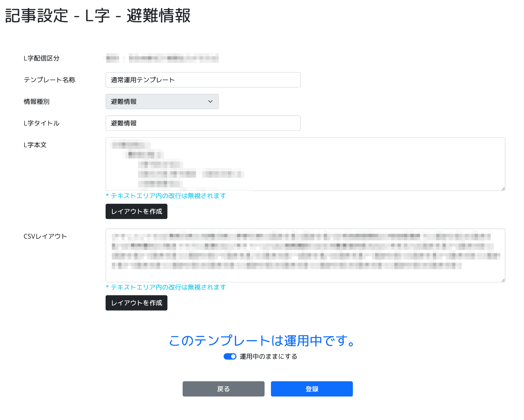This screenshot has height=420, width=524.
Task: Toggle the 運用中のままにする switch
Action: point(230,356)
